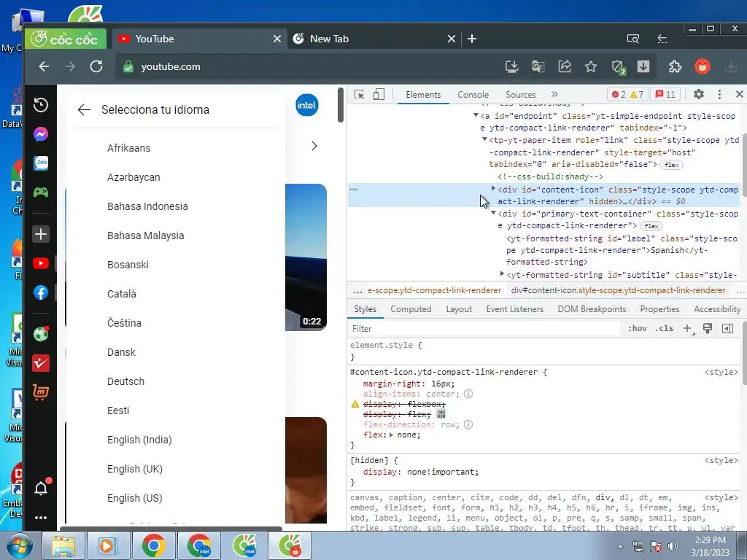
Task: Open DevTools settings gear
Action: (698, 94)
